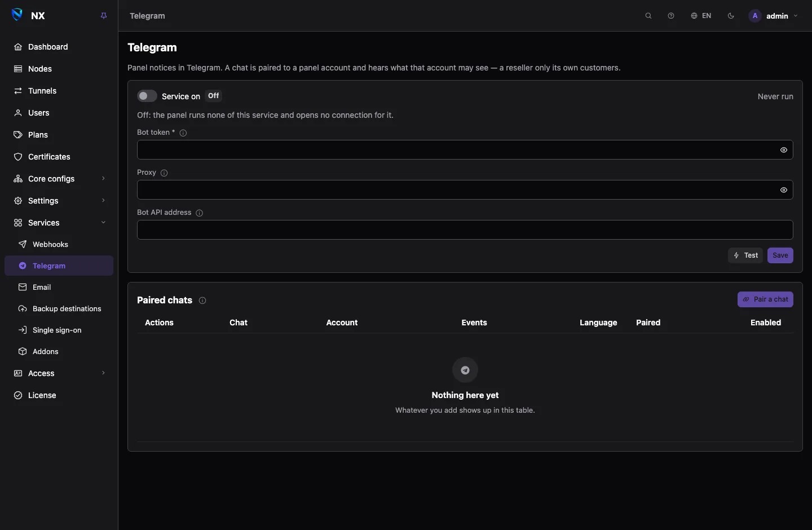This screenshot has height=530, width=812.
Task: Open Certificates in sidebar
Action: (x=59, y=157)
